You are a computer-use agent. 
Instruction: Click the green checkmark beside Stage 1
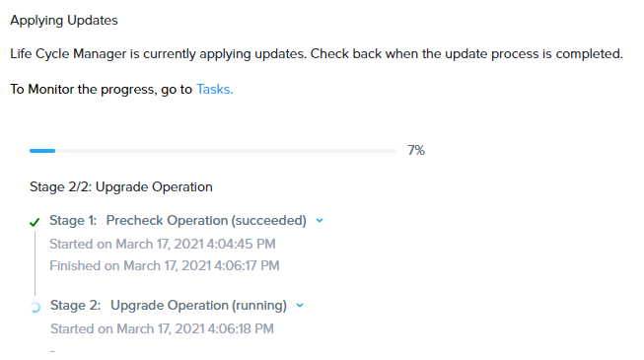point(35,222)
